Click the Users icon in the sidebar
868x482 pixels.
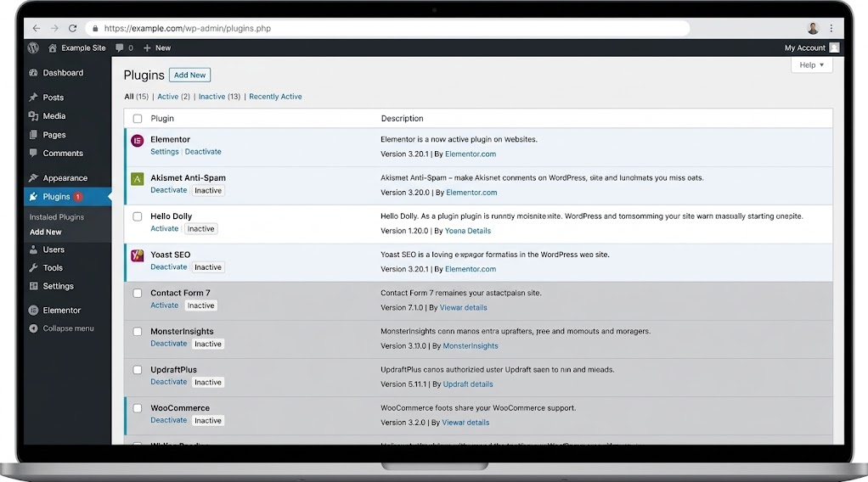pyautogui.click(x=33, y=249)
